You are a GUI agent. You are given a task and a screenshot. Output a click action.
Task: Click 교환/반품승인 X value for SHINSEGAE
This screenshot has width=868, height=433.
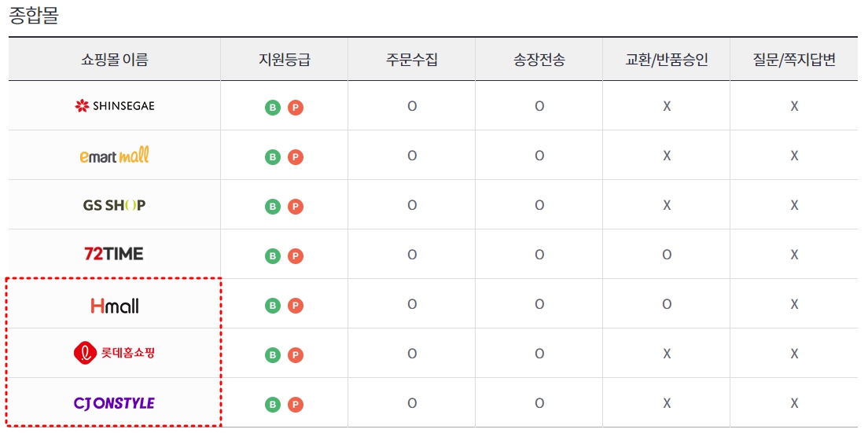click(x=667, y=106)
